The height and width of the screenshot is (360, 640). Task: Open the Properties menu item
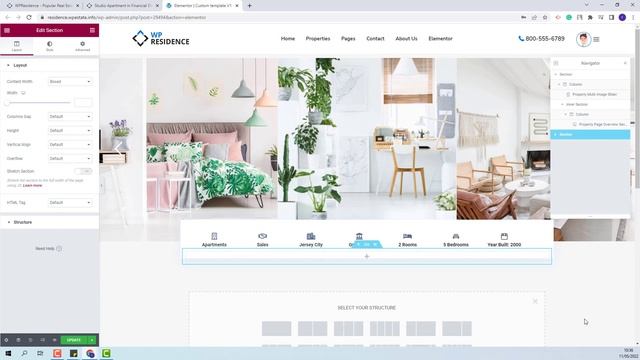click(x=318, y=38)
